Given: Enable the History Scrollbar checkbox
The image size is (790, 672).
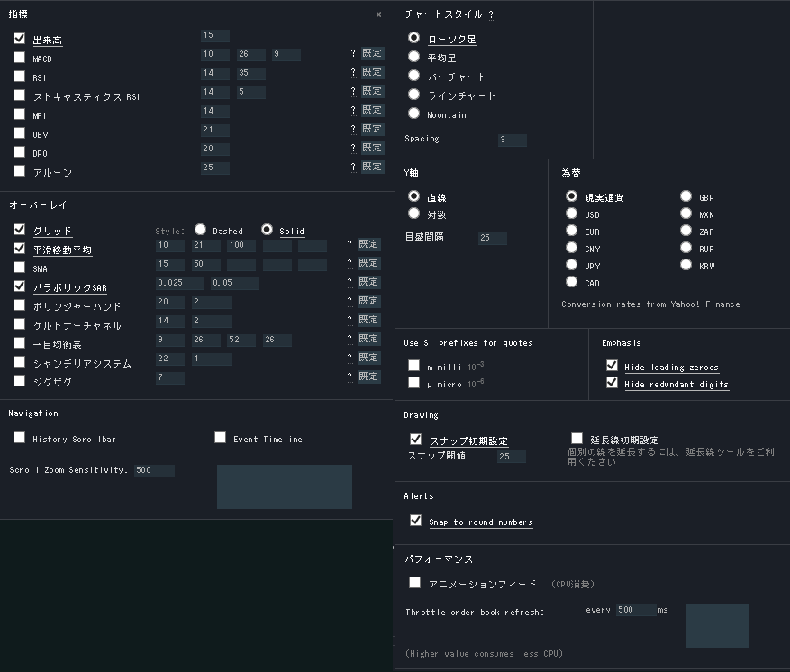Looking at the screenshot, I should pos(20,438).
